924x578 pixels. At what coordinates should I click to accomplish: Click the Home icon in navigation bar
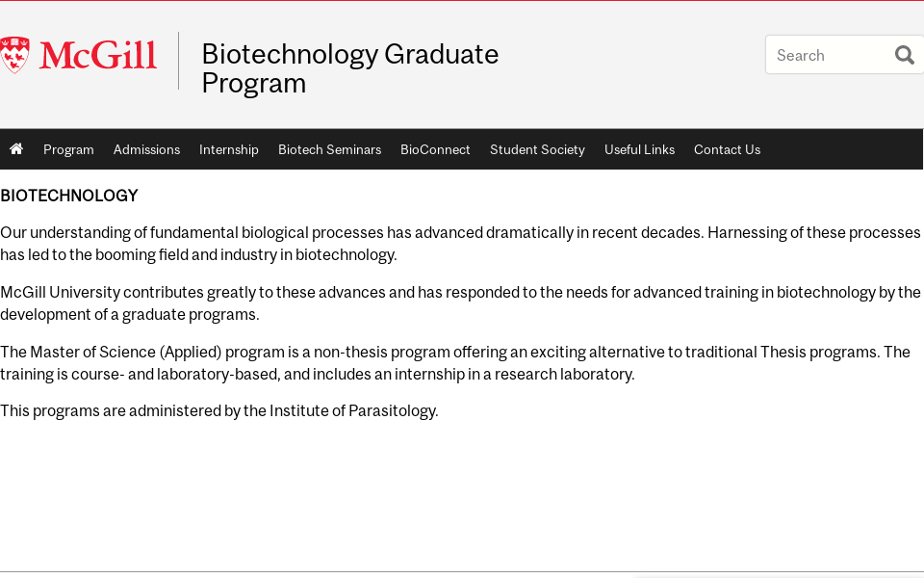(16, 149)
